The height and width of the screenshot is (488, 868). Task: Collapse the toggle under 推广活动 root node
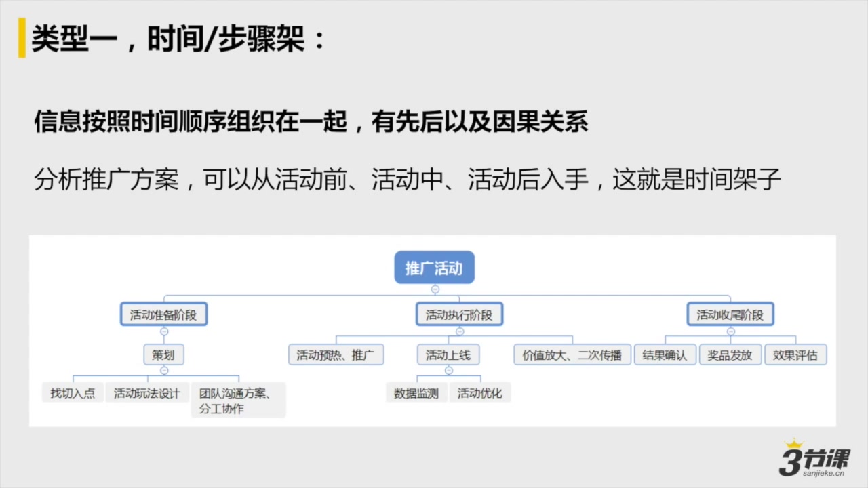click(435, 289)
